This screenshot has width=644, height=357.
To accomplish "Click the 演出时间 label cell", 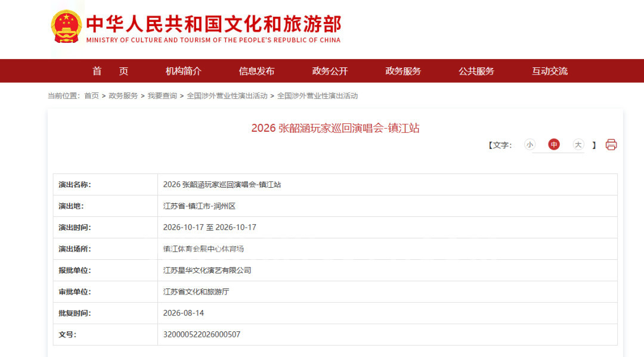I will tap(106, 227).
